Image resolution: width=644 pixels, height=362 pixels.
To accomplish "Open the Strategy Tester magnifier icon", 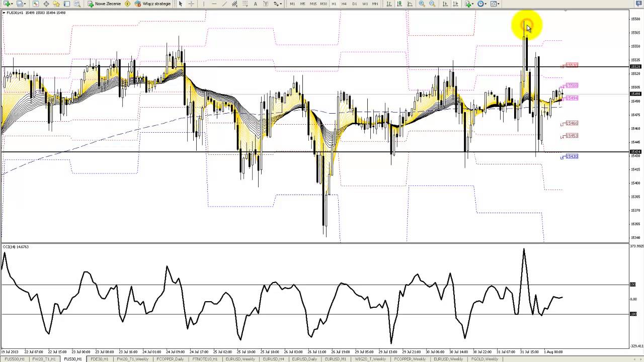I will pos(77,4).
